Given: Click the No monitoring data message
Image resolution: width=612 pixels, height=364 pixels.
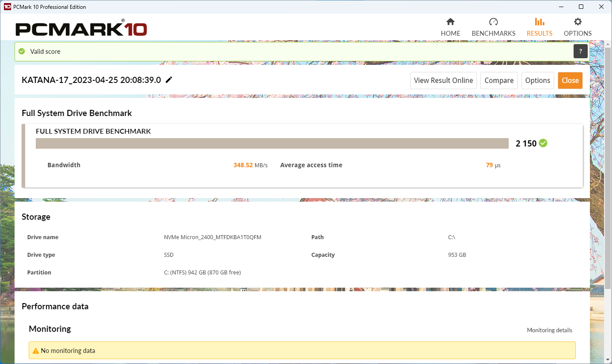Looking at the screenshot, I should pyautogui.click(x=68, y=351).
